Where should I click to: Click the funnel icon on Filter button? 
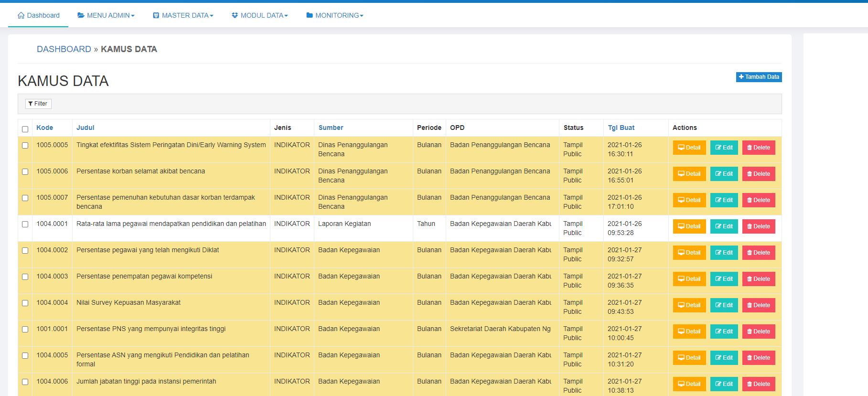(31, 104)
